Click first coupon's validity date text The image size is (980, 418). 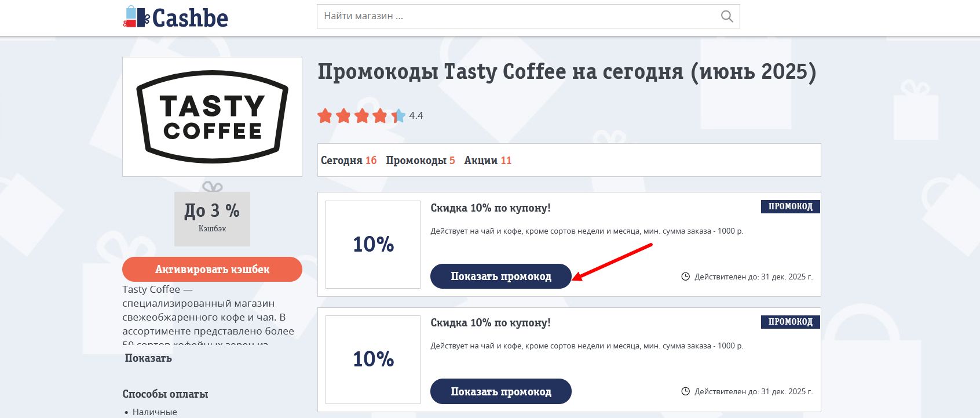click(754, 277)
